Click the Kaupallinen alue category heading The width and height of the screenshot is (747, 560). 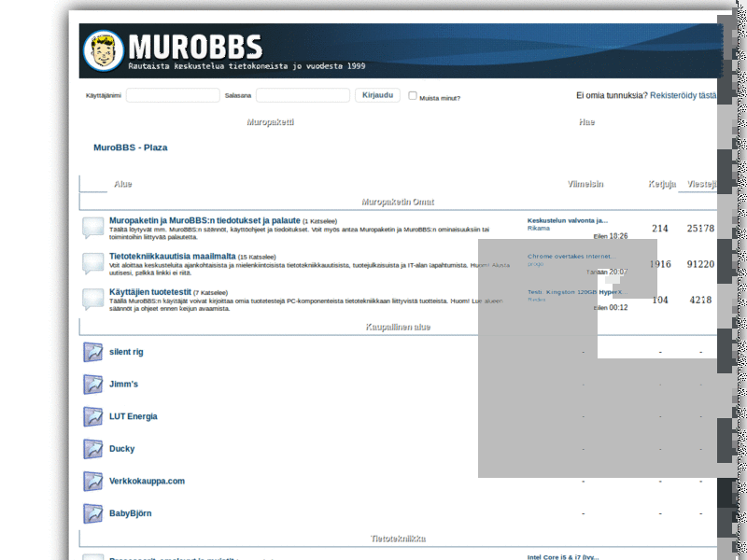(398, 328)
